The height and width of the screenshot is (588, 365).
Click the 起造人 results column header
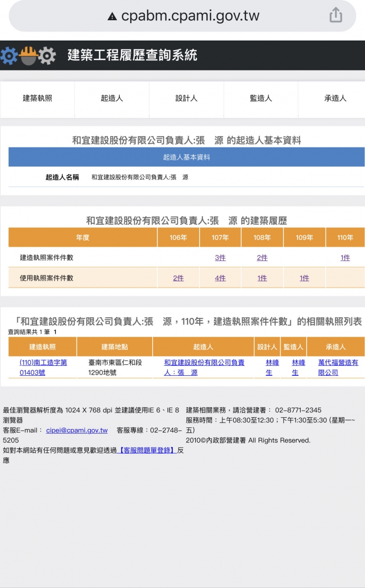pyautogui.click(x=203, y=347)
